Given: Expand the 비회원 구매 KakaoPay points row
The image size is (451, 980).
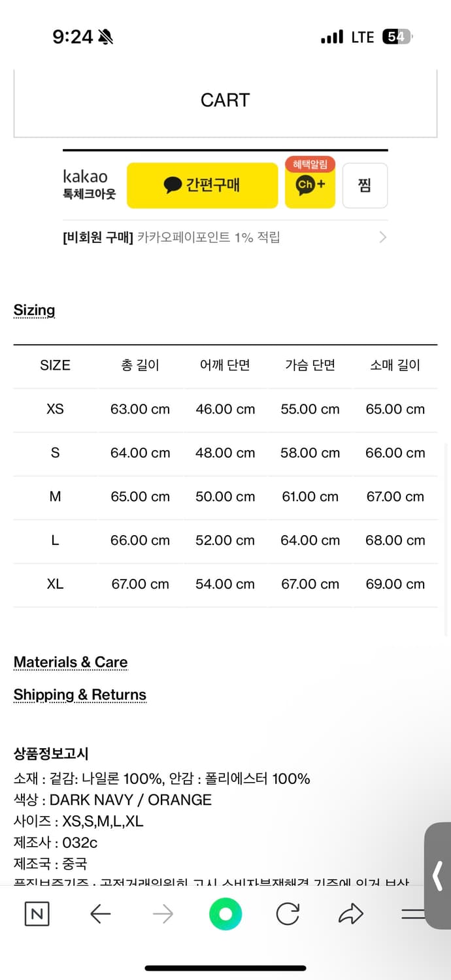Looking at the screenshot, I should coord(225,237).
